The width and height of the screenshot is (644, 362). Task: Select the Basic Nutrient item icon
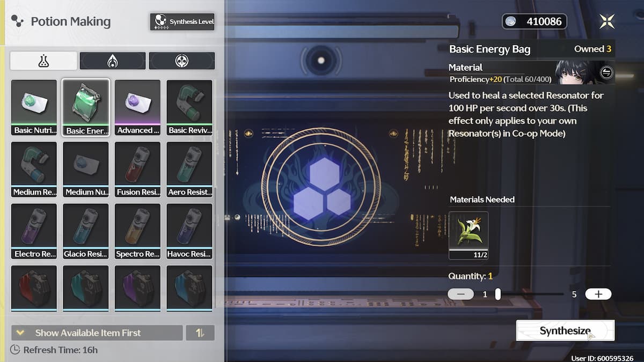pos(34,107)
